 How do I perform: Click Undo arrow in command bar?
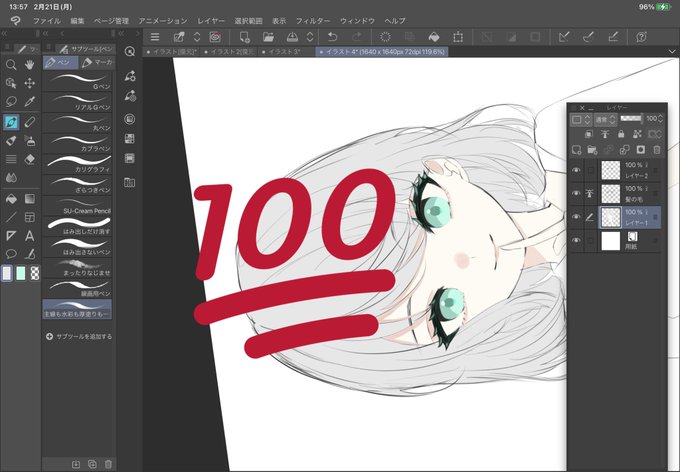pyautogui.click(x=332, y=37)
